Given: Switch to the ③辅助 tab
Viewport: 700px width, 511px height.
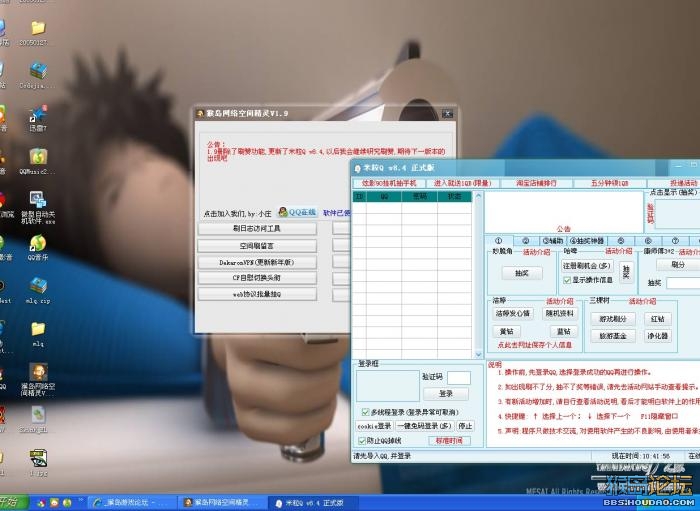Looking at the screenshot, I should (552, 241).
